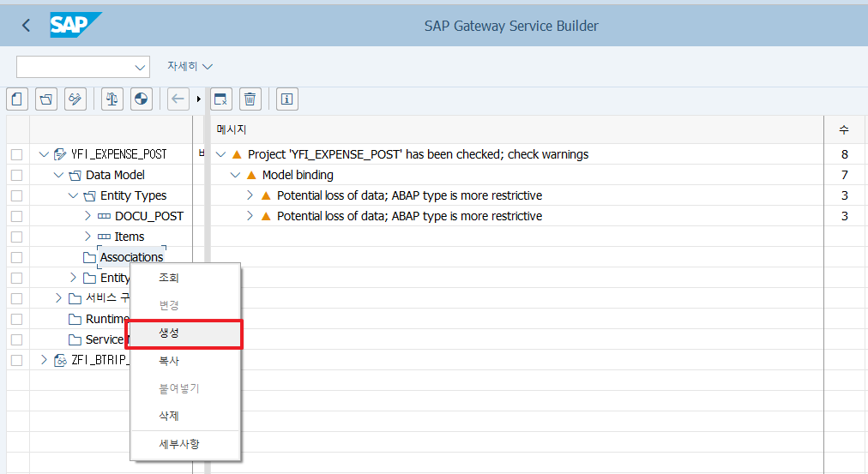Viewport: 868px width, 474px height.
Task: Click the Model binding message text
Action: (x=298, y=175)
